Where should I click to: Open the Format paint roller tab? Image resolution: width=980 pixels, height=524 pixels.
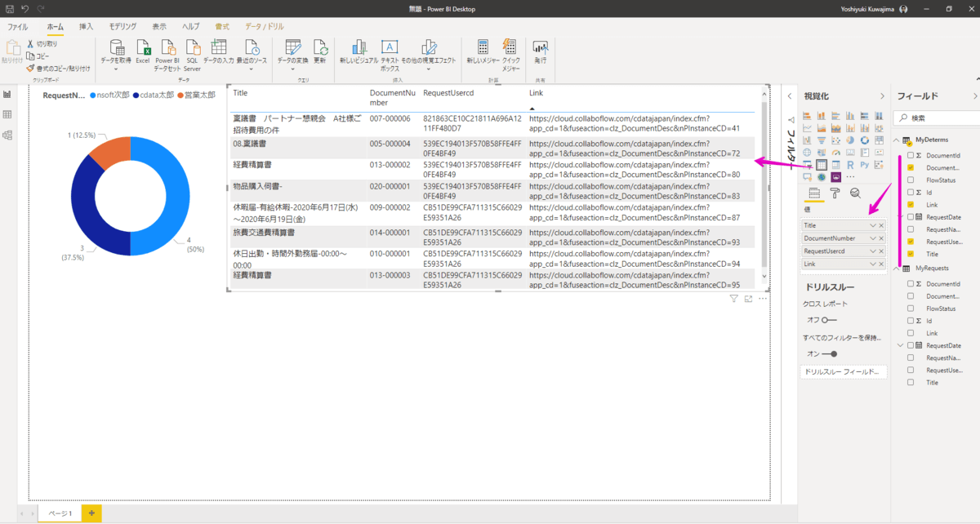point(835,193)
